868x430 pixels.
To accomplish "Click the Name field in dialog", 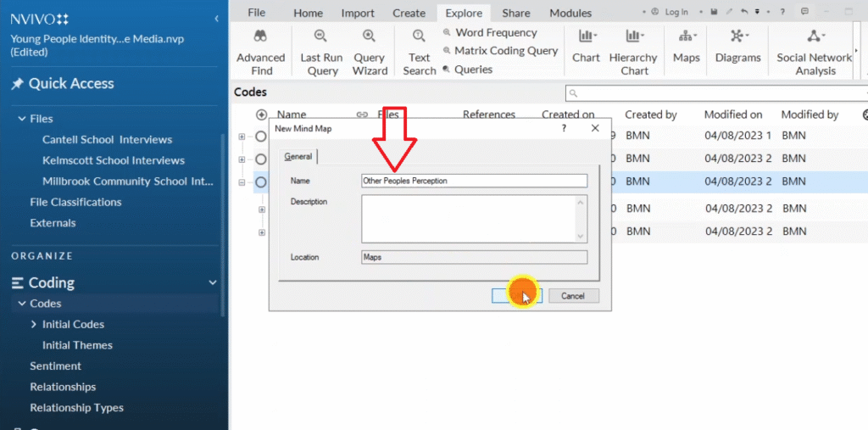I will click(474, 181).
